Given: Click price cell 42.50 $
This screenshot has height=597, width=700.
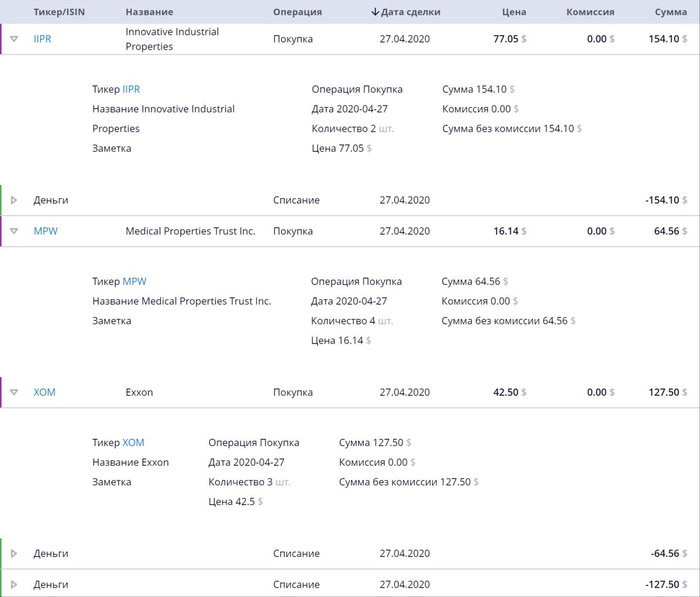Looking at the screenshot, I should [x=510, y=392].
